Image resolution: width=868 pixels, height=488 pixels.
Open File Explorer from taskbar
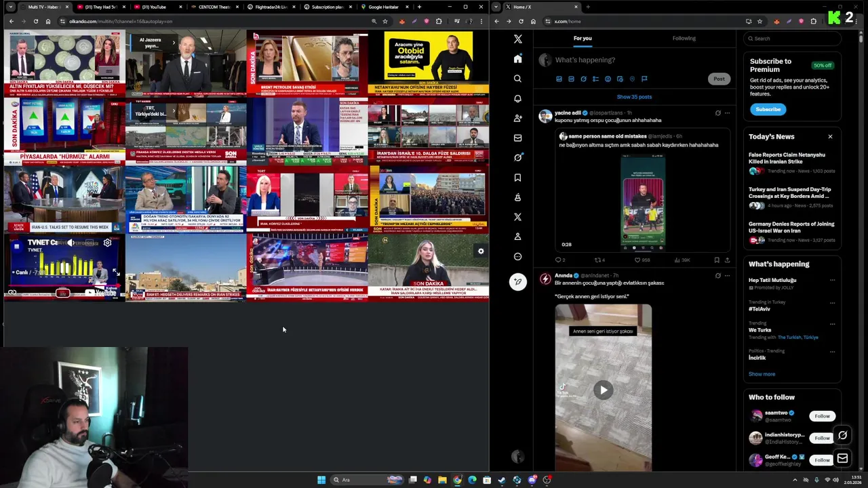point(442,480)
